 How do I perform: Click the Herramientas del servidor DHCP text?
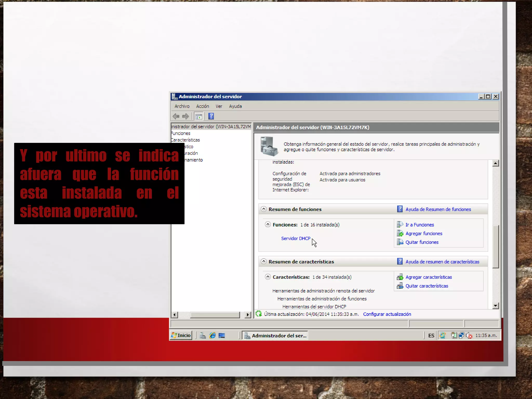coord(314,307)
